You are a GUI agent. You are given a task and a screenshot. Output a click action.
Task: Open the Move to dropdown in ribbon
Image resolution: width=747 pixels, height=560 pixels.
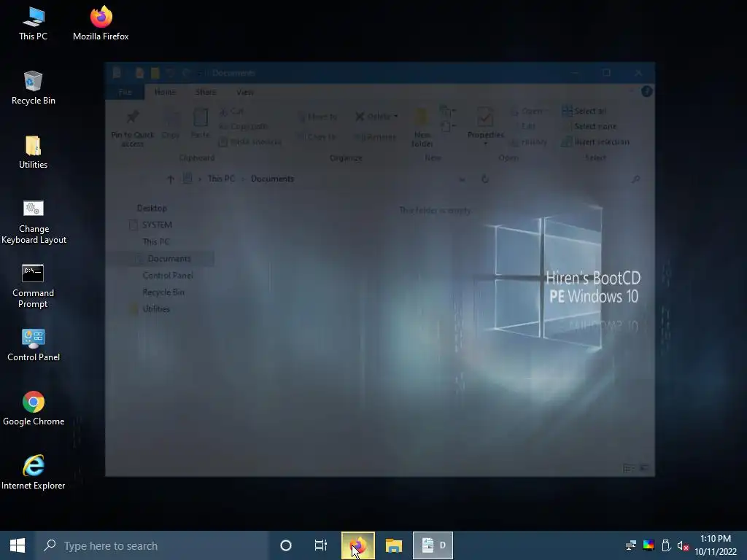[317, 117]
